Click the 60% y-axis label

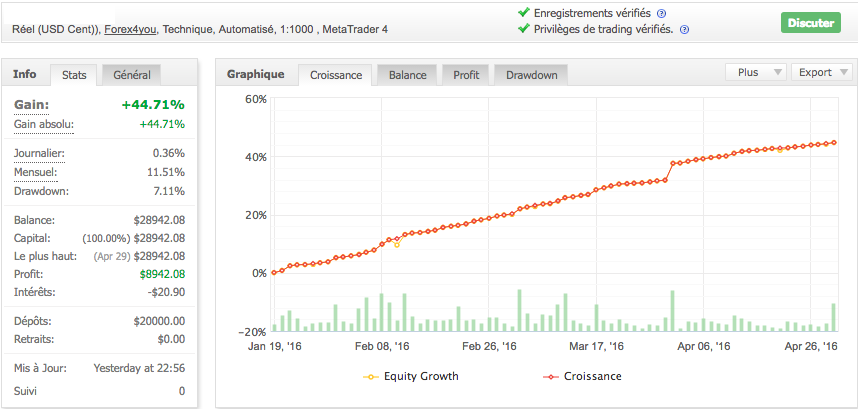[256, 99]
